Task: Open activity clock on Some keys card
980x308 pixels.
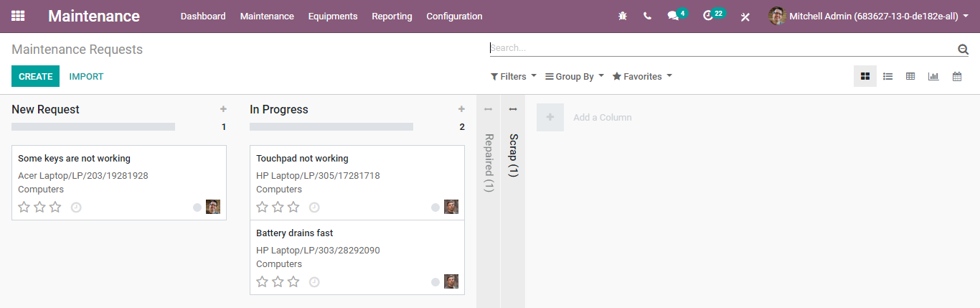Action: pos(76,207)
